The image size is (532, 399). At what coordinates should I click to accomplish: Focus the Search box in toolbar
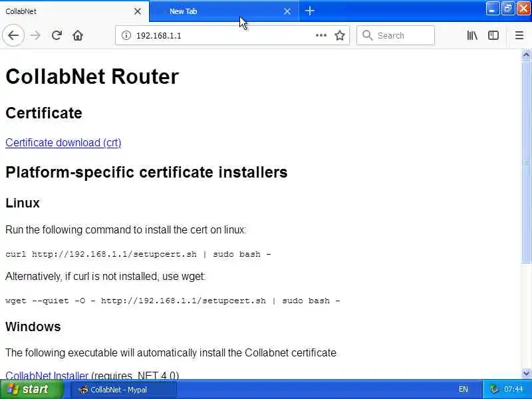click(395, 35)
